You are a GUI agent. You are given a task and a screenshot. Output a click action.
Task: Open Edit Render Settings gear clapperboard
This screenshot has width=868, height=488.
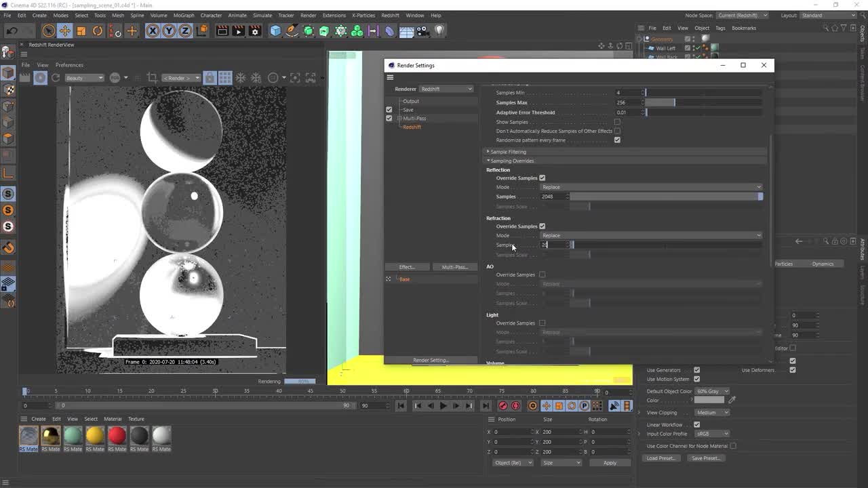(255, 30)
